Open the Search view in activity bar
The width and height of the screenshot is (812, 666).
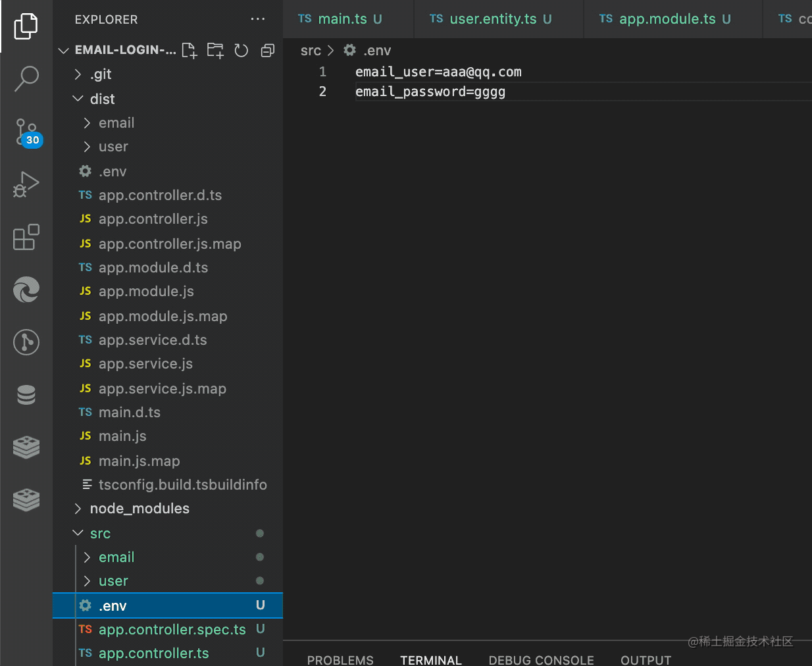pyautogui.click(x=26, y=78)
